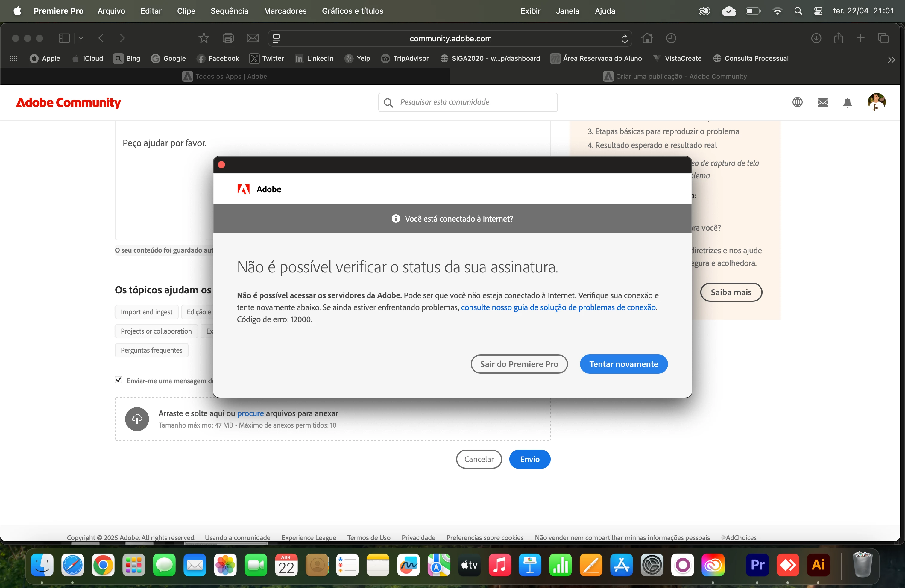Toggle the Safari sidebar button
Screen dimensions: 905x588
(x=64, y=38)
